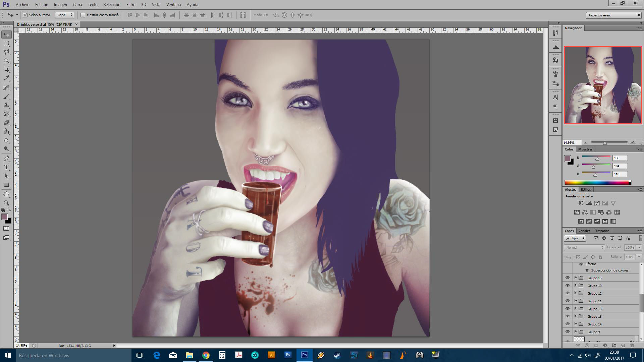644x362 pixels.
Task: Switch to the Muestras tab
Action: pyautogui.click(x=585, y=149)
